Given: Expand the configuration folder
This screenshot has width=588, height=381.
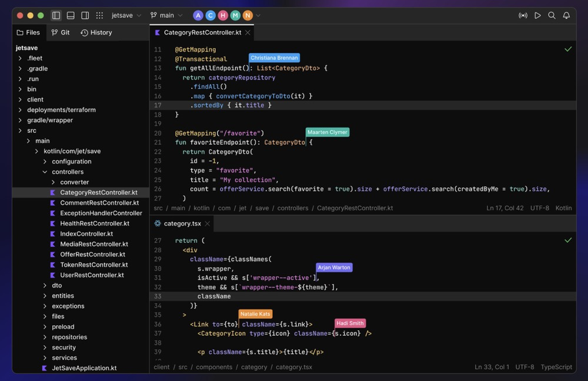Looking at the screenshot, I should (x=71, y=162).
